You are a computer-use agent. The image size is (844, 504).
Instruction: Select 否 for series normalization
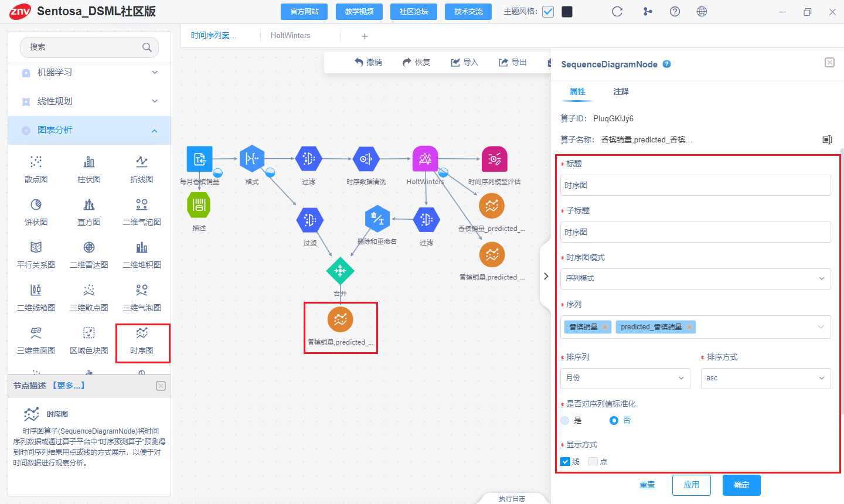click(x=614, y=420)
